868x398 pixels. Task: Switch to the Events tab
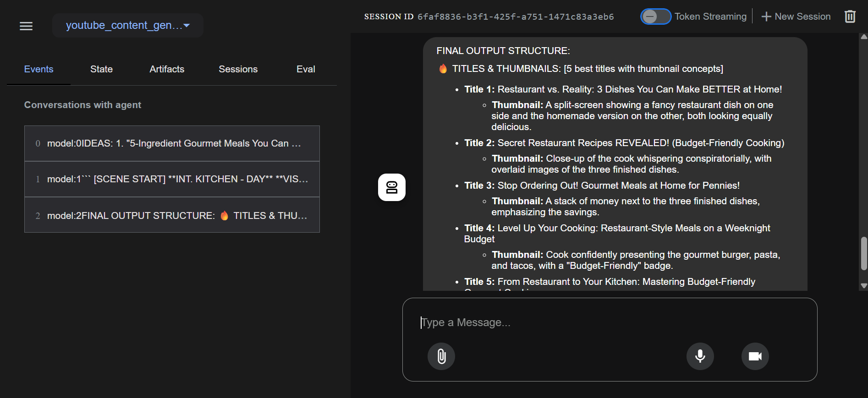[x=38, y=69]
